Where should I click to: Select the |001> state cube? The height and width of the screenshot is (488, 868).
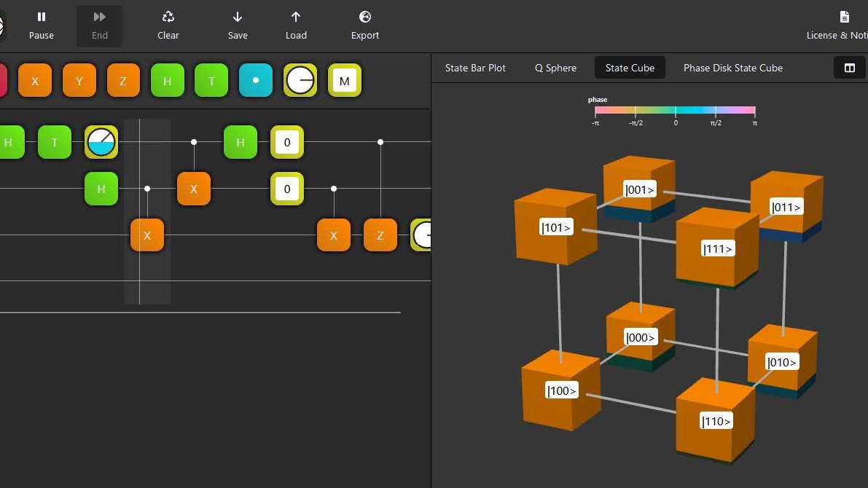pyautogui.click(x=639, y=188)
